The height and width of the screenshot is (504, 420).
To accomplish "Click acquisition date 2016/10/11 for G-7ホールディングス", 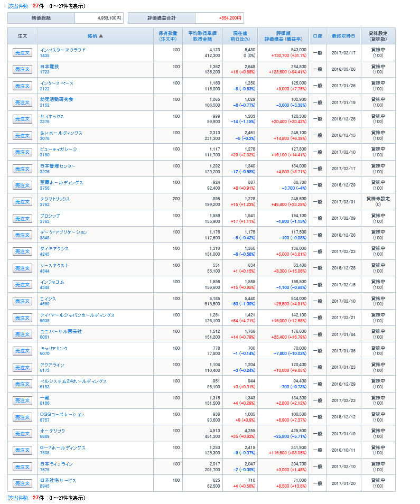I will pyautogui.click(x=343, y=450).
